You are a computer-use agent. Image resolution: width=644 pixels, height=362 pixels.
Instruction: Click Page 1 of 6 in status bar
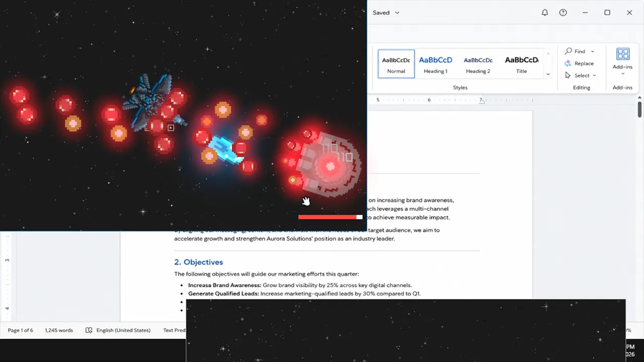(21, 330)
